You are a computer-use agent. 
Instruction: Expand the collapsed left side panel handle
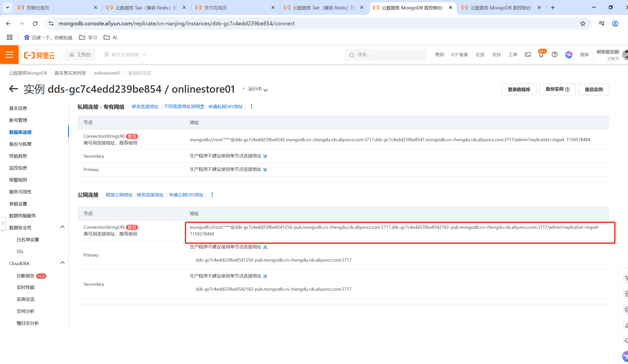point(3,223)
